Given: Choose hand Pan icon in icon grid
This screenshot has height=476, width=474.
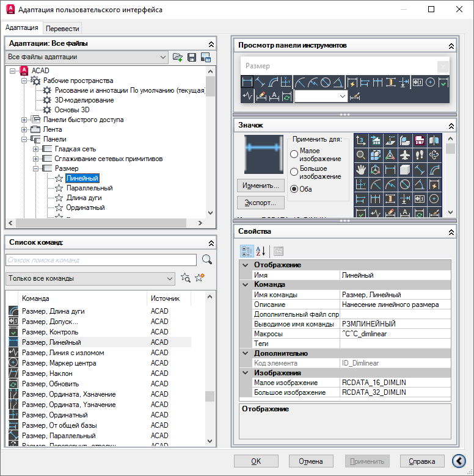Looking at the screenshot, I should click(x=361, y=170).
